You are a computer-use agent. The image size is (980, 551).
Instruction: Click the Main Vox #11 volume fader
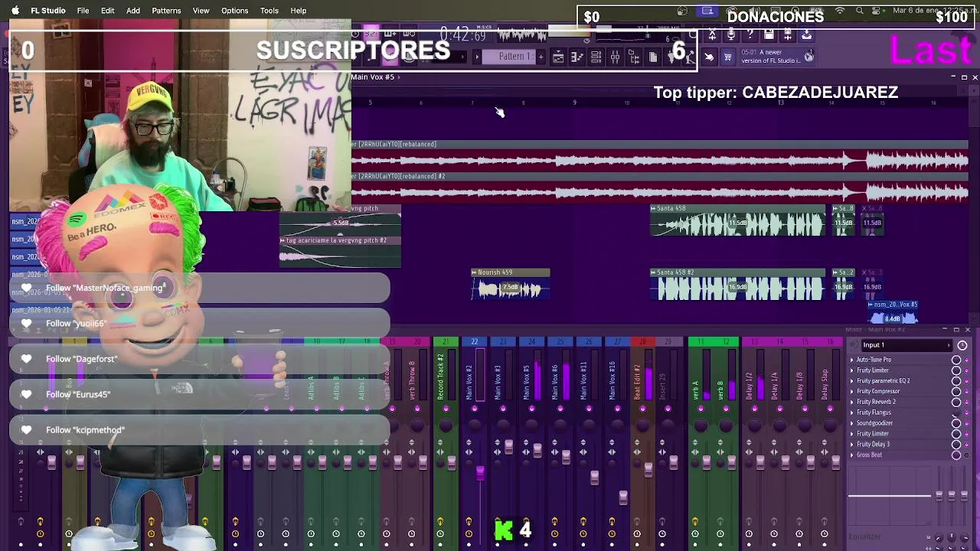click(x=594, y=478)
